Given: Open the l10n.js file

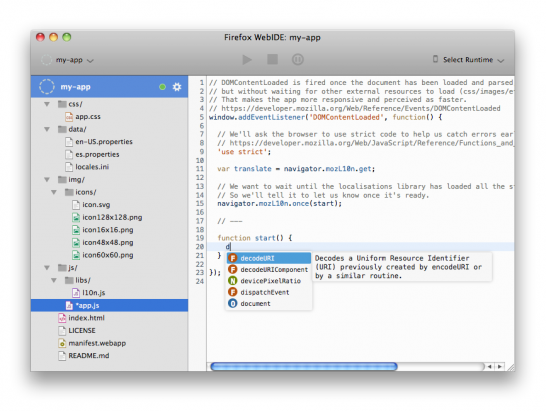Looking at the screenshot, I should coord(94,293).
